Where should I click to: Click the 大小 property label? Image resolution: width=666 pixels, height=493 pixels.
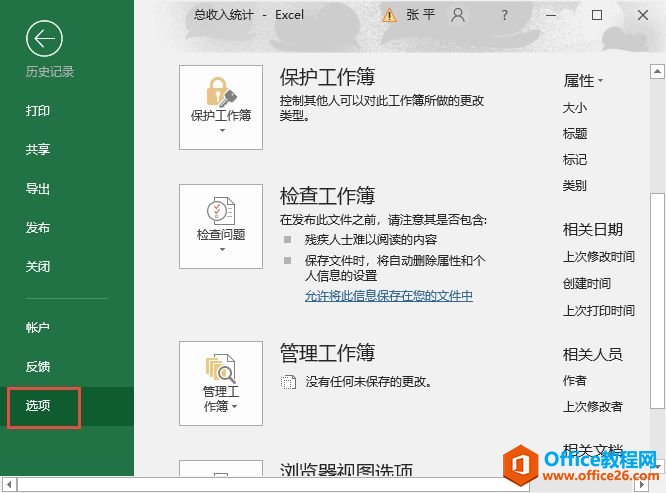(x=575, y=107)
